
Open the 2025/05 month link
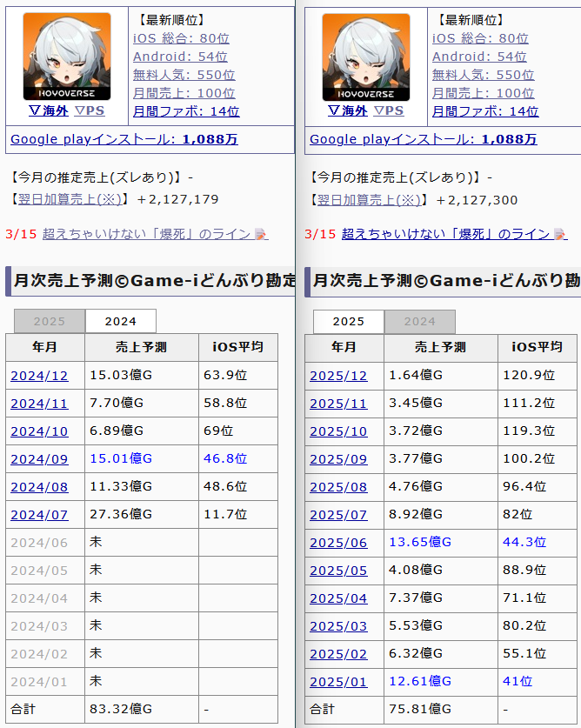tap(338, 571)
